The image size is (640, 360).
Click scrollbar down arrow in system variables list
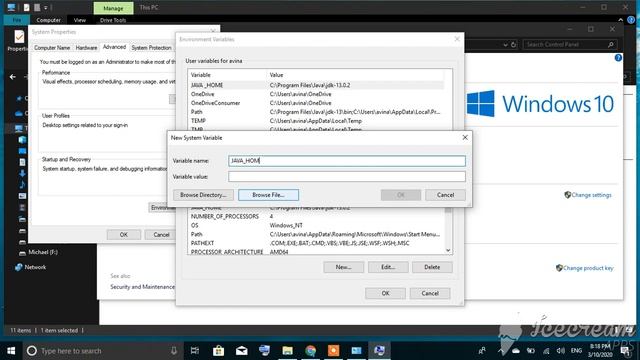448,250
